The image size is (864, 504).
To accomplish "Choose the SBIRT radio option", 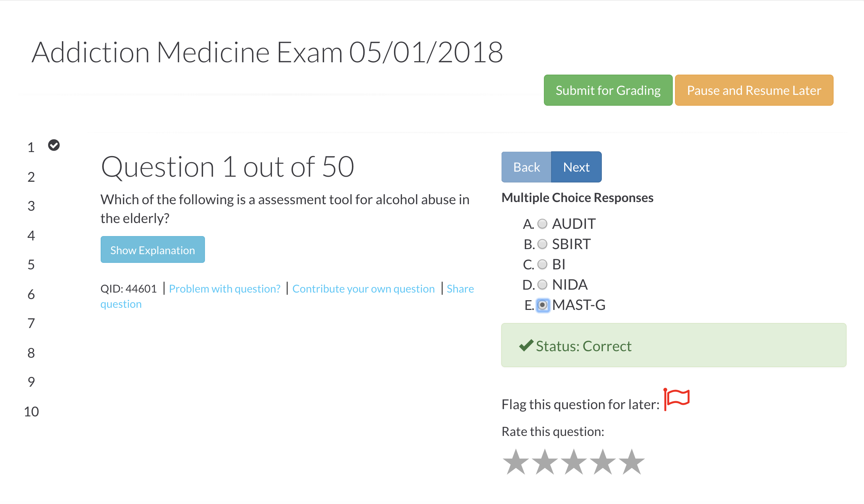I will tap(542, 244).
